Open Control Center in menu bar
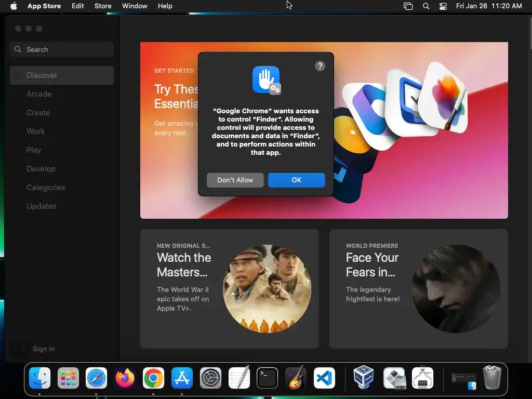This screenshot has width=532, height=399. 443,6
